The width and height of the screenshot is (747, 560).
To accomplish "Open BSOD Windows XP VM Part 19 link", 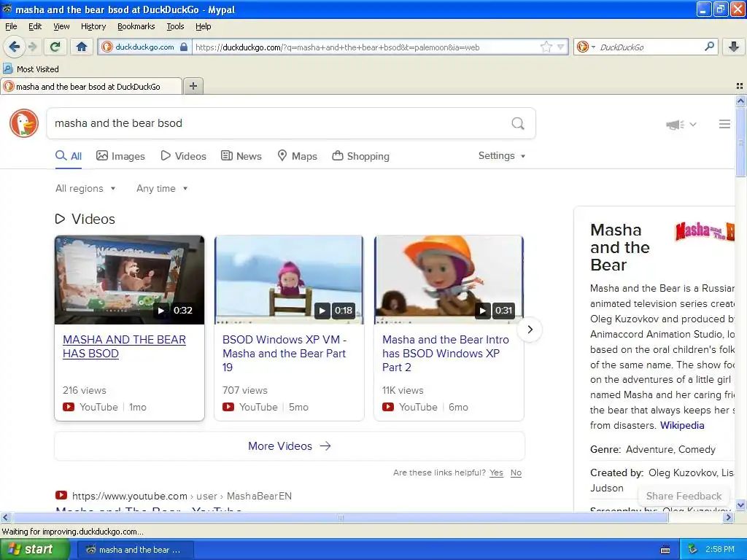I will (285, 354).
